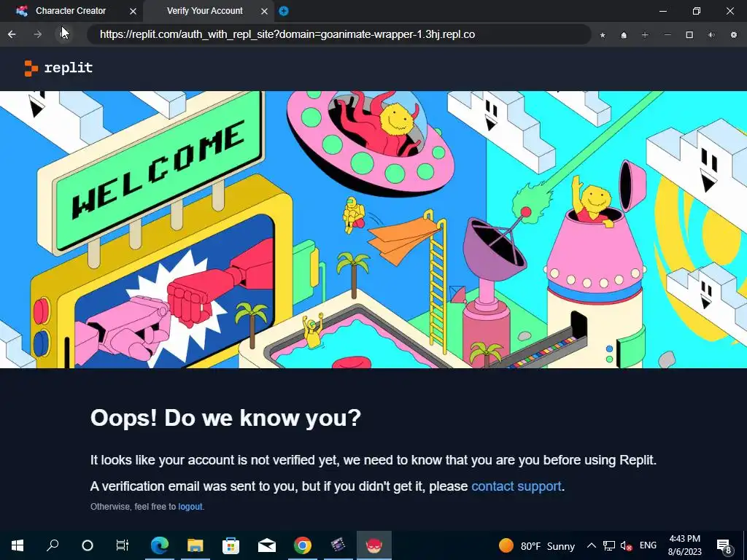Select the active red browser taskbar icon
This screenshot has width=747, height=560.
pos(374,545)
